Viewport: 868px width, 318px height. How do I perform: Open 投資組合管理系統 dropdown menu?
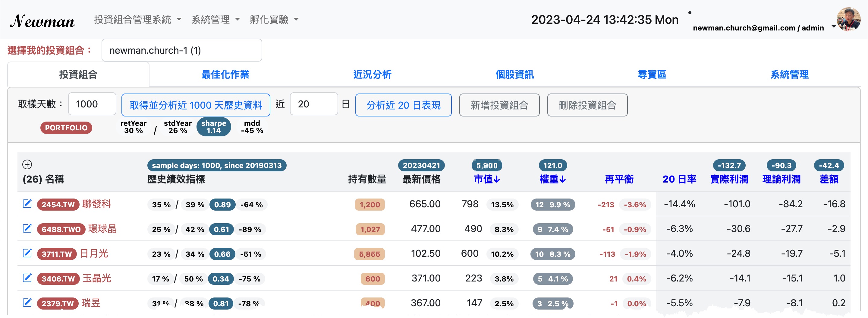[137, 20]
